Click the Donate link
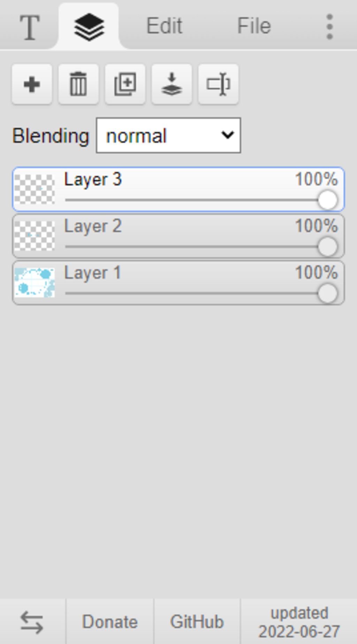The image size is (357, 644). point(110,622)
